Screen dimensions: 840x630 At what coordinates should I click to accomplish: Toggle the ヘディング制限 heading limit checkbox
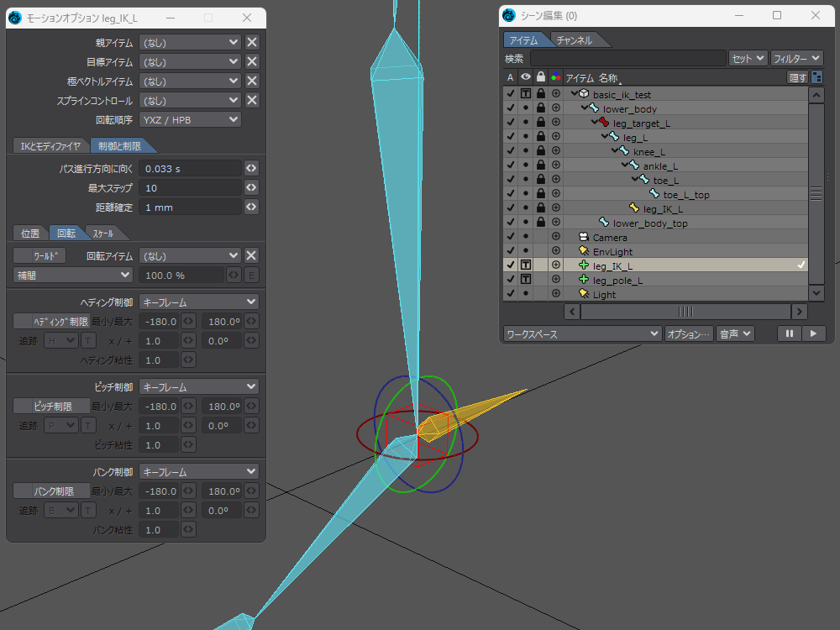pos(50,321)
